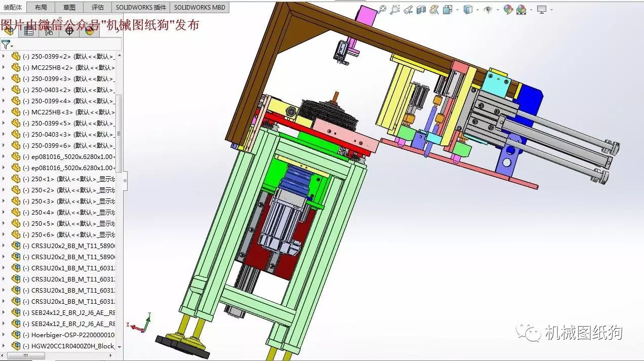The width and height of the screenshot is (644, 361).
Task: Switch to the DimXpertManager tab icon
Action: click(x=69, y=31)
